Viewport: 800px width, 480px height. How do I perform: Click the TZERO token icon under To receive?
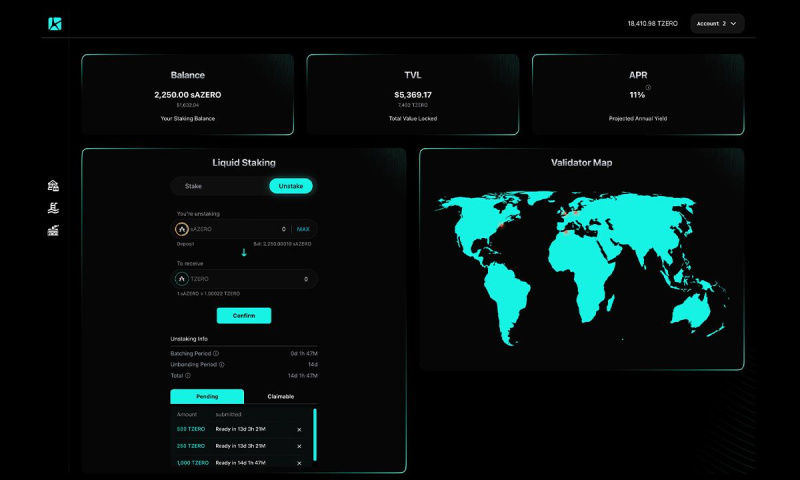click(182, 278)
